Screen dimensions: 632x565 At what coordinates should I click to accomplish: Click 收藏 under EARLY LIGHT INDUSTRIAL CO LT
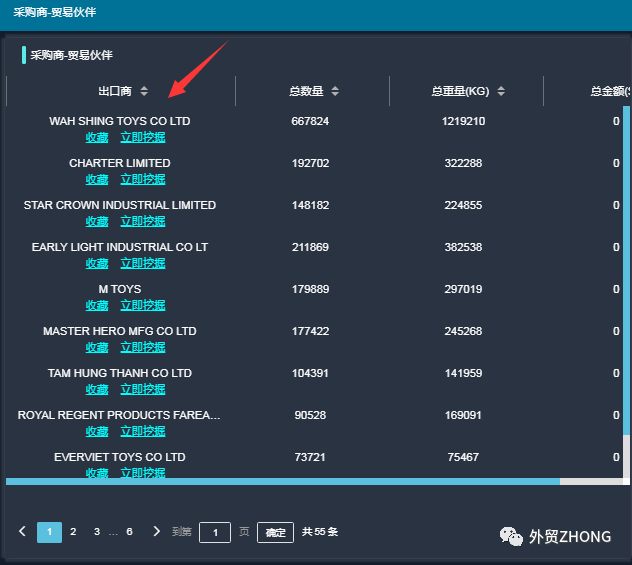point(97,263)
